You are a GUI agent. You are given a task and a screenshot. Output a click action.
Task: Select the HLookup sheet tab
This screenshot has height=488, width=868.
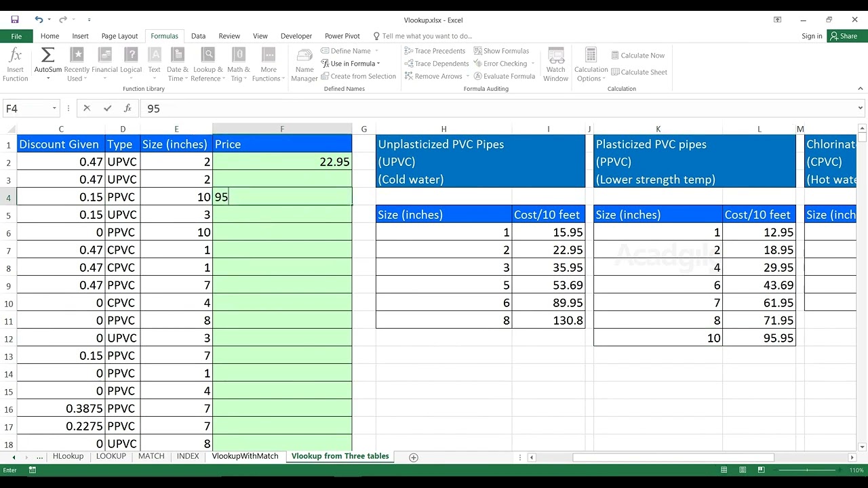[x=68, y=456]
